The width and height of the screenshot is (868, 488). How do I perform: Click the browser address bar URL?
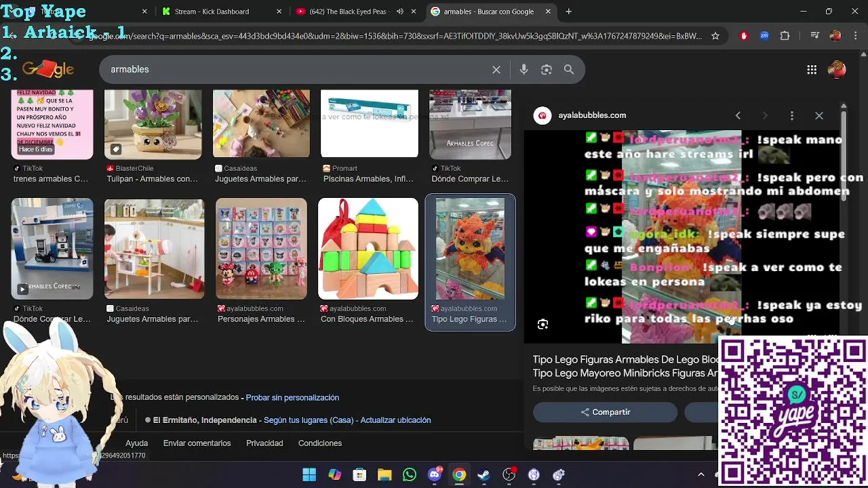(395, 36)
